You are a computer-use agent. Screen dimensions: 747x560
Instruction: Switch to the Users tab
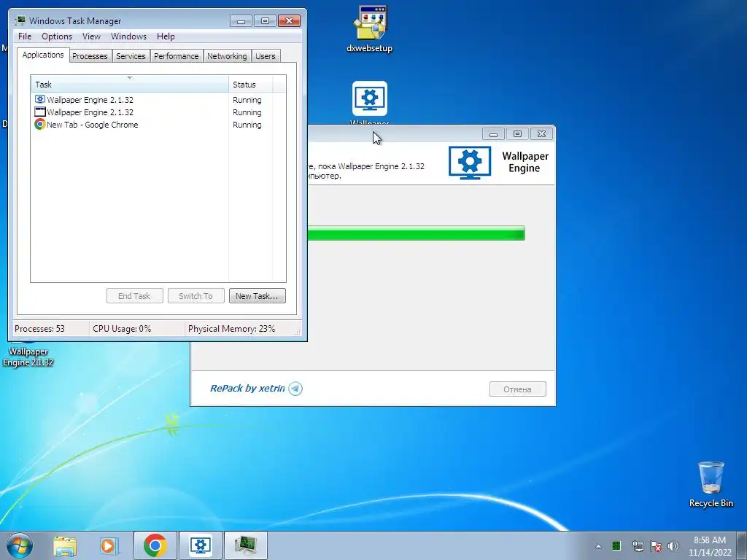[x=266, y=56]
